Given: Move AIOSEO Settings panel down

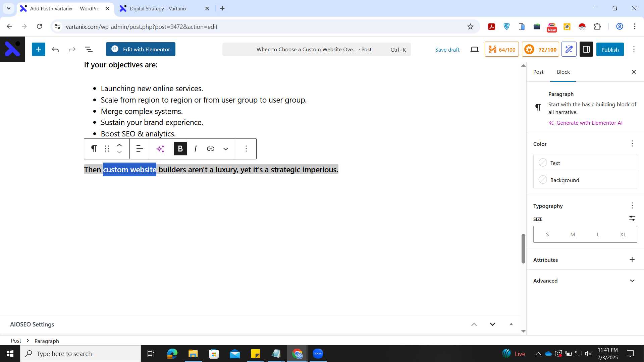Looking at the screenshot, I should tap(492, 324).
